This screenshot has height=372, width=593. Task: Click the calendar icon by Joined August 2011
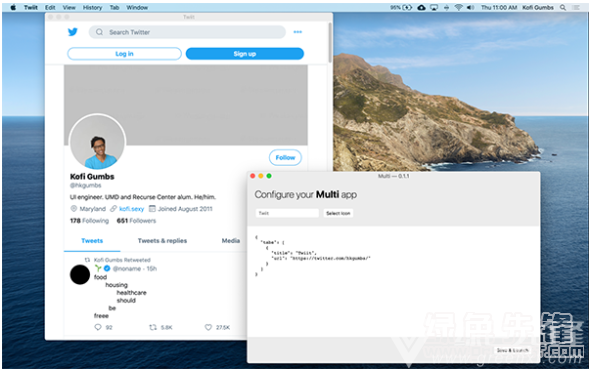(152, 209)
